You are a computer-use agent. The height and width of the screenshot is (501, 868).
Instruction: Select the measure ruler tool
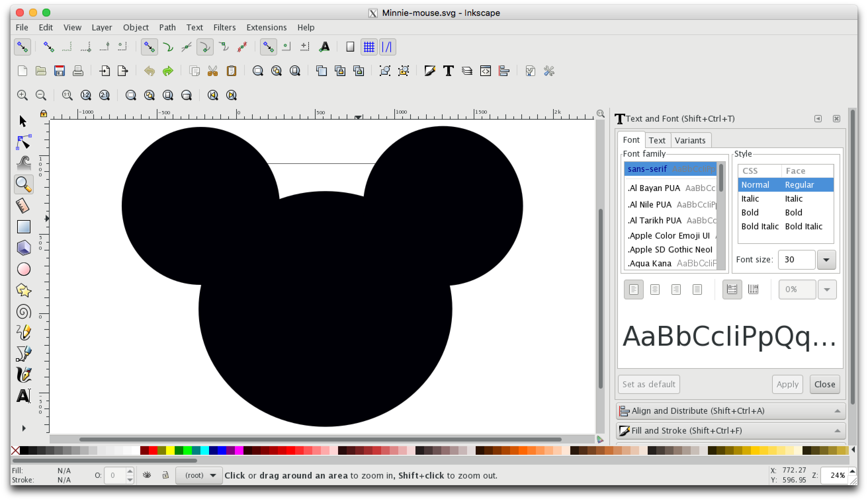click(x=23, y=206)
